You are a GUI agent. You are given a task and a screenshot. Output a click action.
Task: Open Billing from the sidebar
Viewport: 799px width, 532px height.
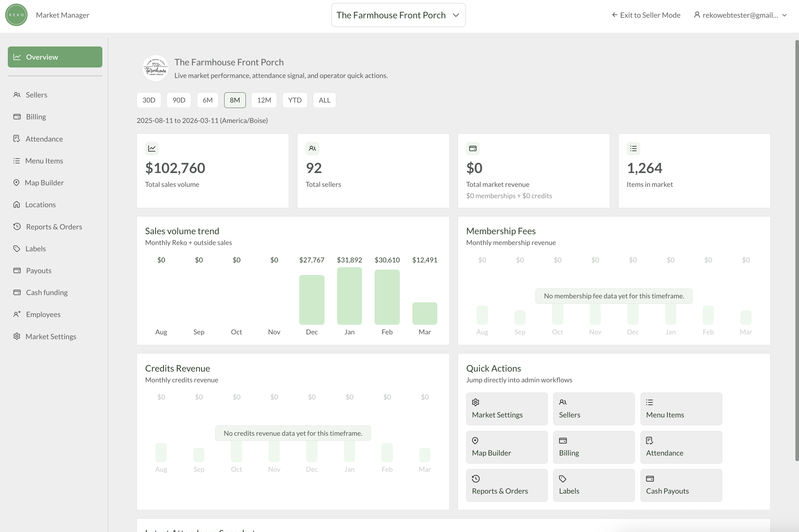pyautogui.click(x=55, y=116)
